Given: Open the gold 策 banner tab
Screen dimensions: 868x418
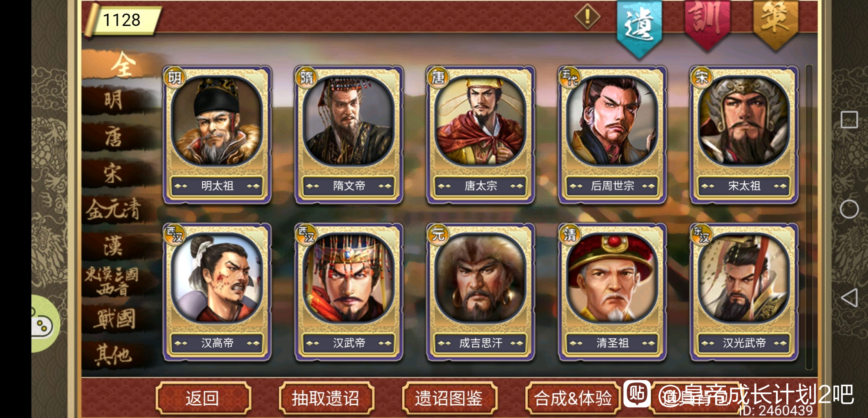Looking at the screenshot, I should click(776, 24).
